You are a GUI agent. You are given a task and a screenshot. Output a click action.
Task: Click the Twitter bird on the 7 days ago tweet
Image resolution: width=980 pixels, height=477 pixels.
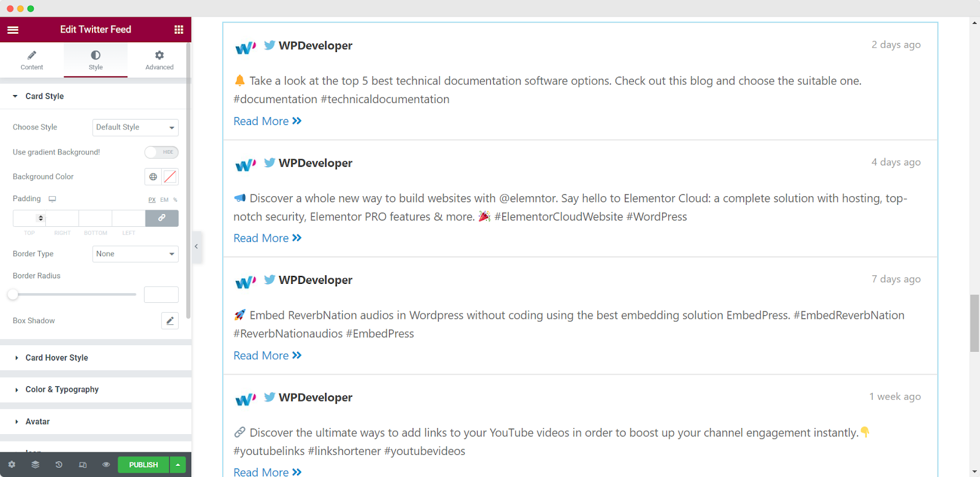(x=269, y=280)
